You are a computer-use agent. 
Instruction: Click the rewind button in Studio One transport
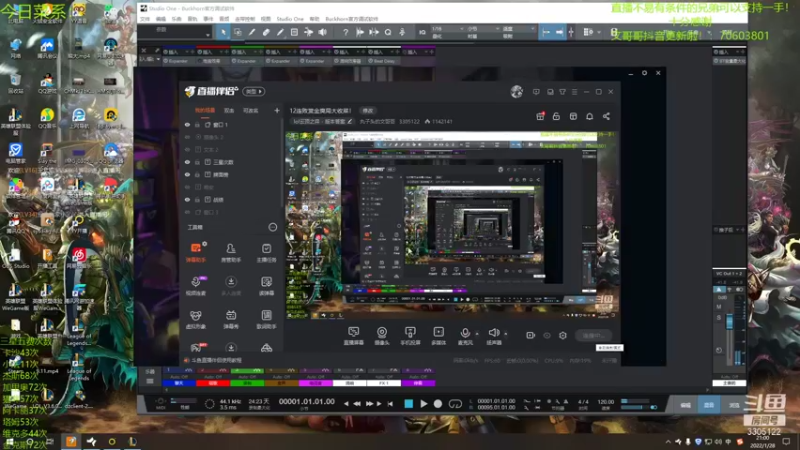pos(357,404)
